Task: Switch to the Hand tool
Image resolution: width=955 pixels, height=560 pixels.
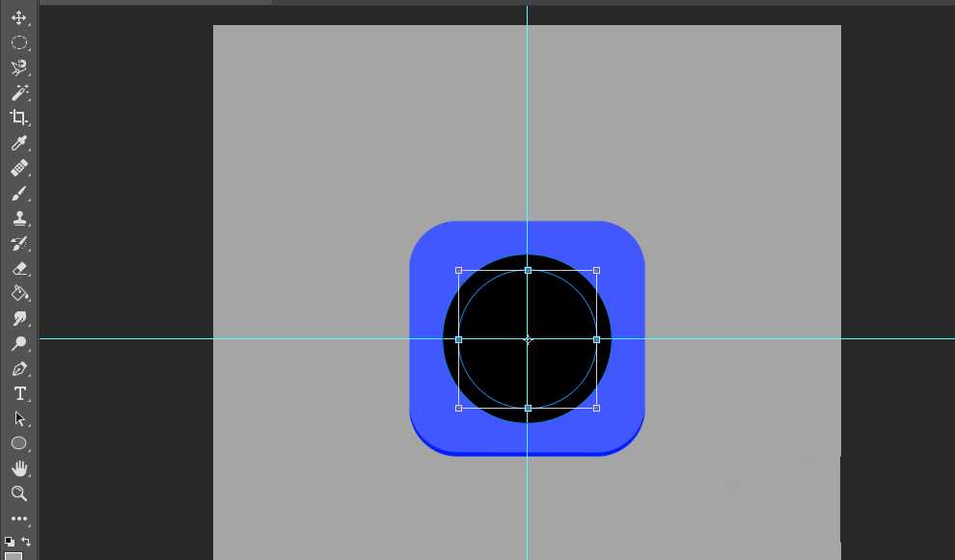Action: point(18,468)
